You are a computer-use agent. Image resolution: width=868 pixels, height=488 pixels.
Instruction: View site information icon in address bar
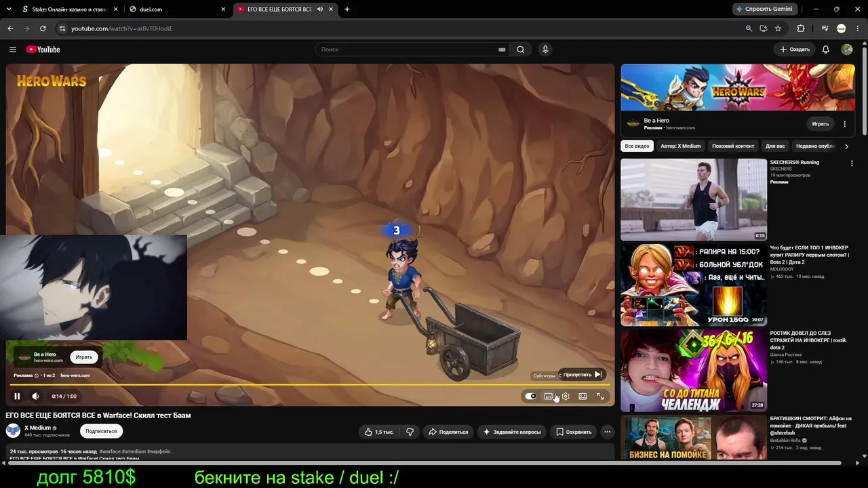[62, 28]
